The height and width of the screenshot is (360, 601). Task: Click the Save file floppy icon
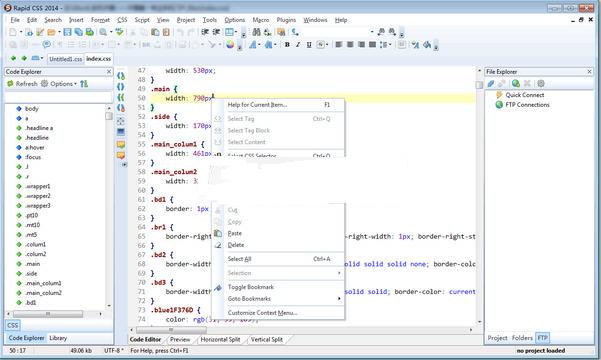tap(67, 33)
